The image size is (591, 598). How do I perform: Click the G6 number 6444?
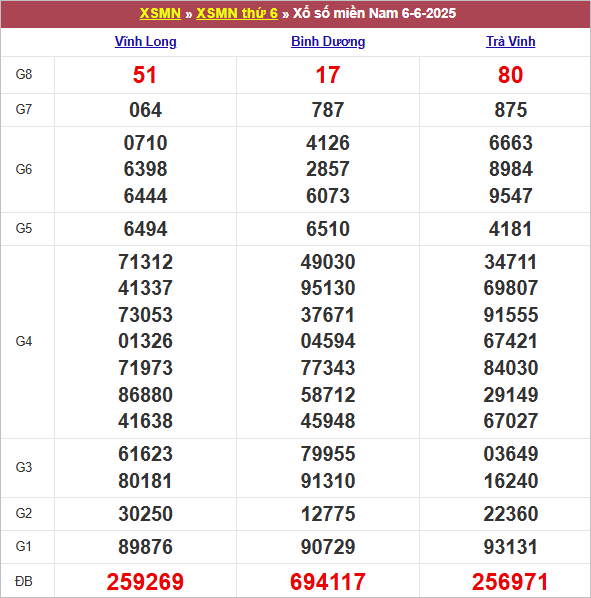(x=146, y=196)
